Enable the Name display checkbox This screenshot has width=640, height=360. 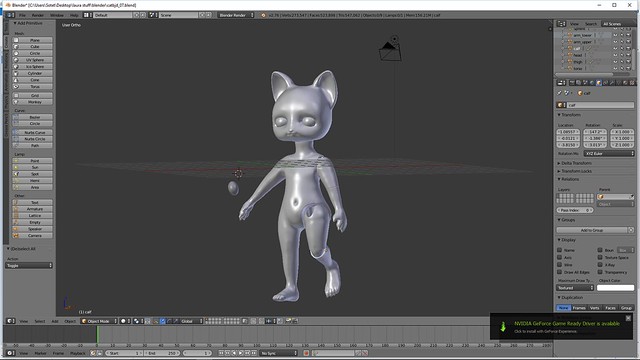click(560, 250)
